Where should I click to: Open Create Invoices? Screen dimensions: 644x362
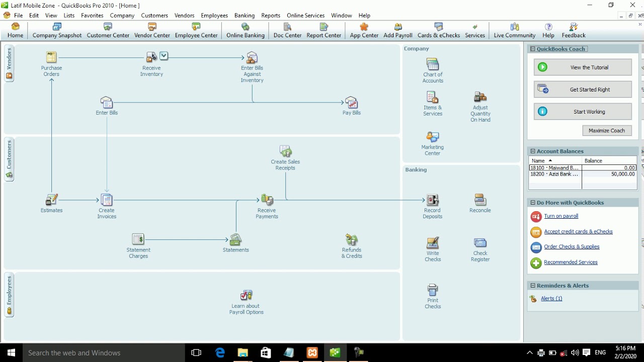[x=107, y=200]
